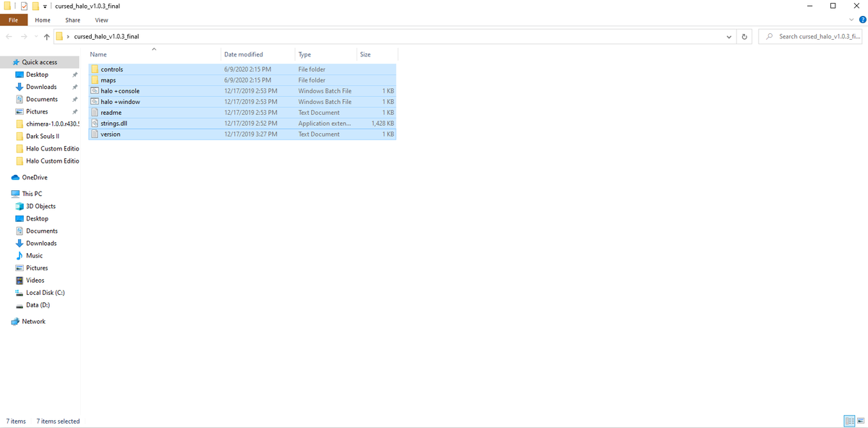Click the search cursed_halo input field
Viewport: 868px width, 428px height.
pos(813,36)
